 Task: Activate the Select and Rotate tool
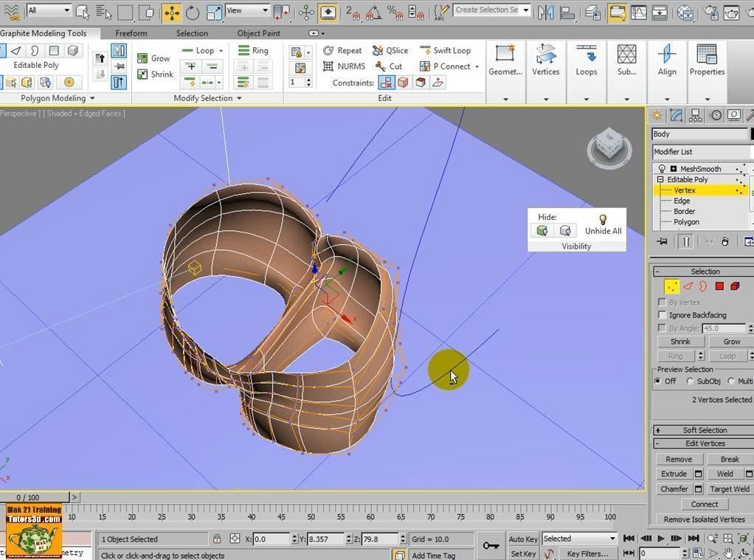(193, 12)
